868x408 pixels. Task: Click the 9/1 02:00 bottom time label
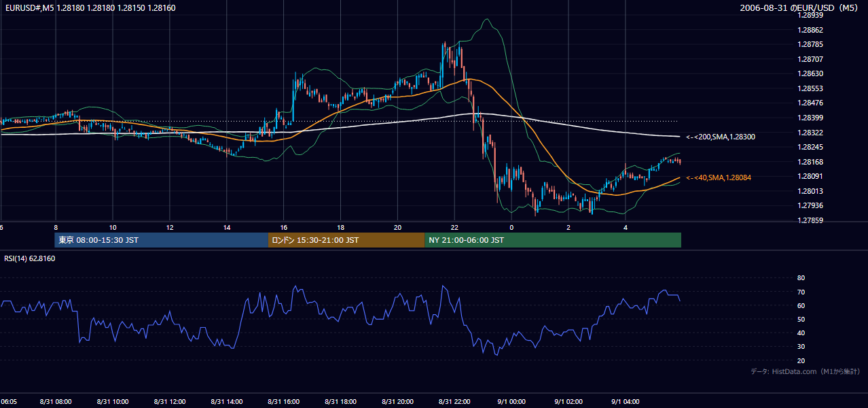pos(568,402)
